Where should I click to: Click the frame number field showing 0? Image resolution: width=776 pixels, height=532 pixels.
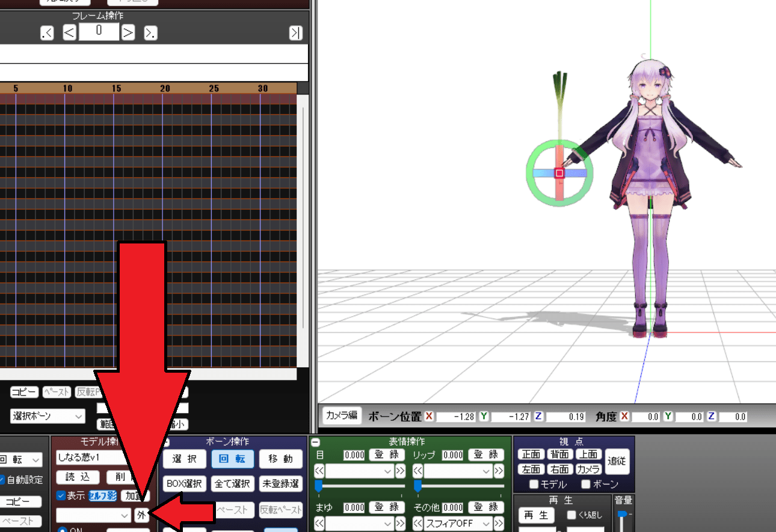pos(99,32)
